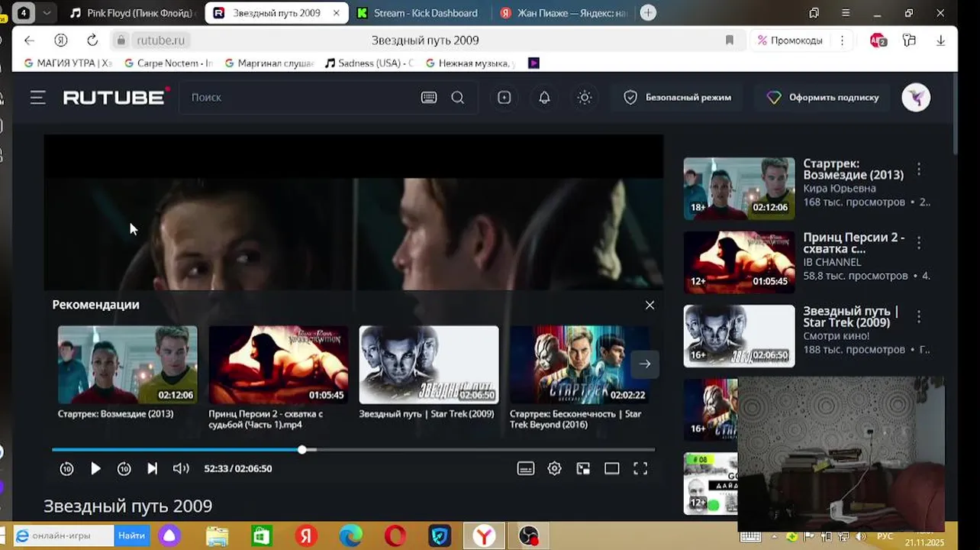980x550 pixels.
Task: Click the Промокоды button
Action: [x=790, y=40]
